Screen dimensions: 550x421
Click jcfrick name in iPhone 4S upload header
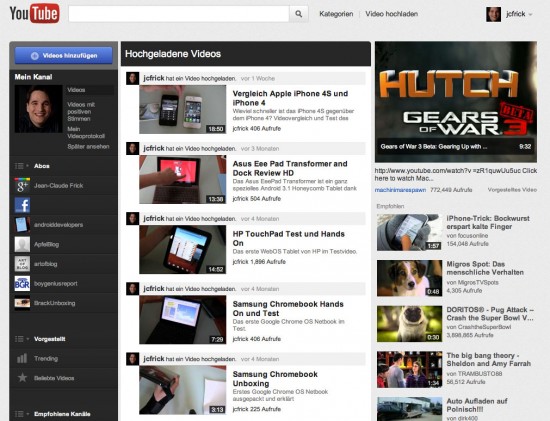click(x=154, y=78)
